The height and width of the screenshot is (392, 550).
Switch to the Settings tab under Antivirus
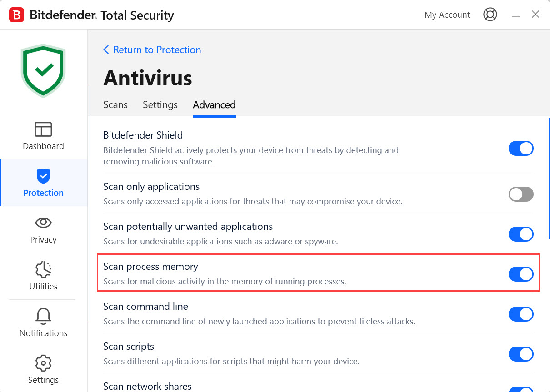(x=160, y=105)
